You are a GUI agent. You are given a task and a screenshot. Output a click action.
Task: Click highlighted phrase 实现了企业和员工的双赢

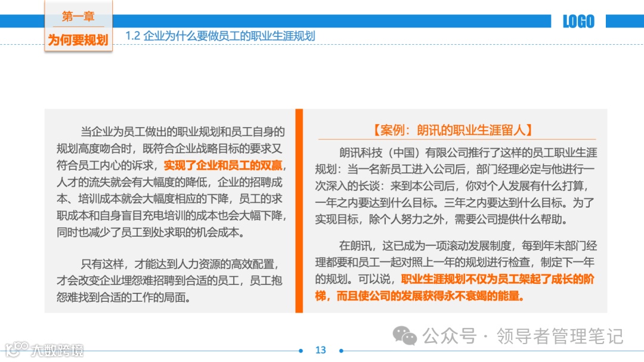pyautogui.click(x=223, y=165)
